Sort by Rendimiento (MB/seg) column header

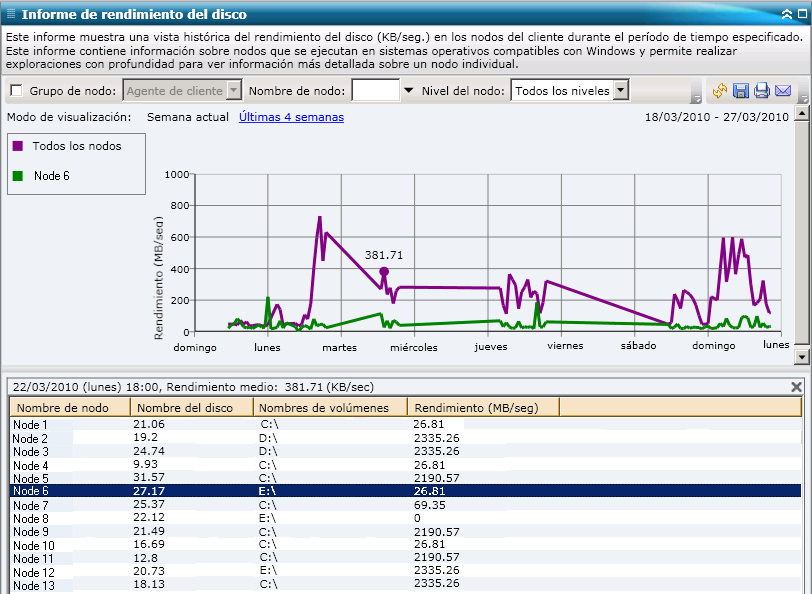[x=482, y=407]
